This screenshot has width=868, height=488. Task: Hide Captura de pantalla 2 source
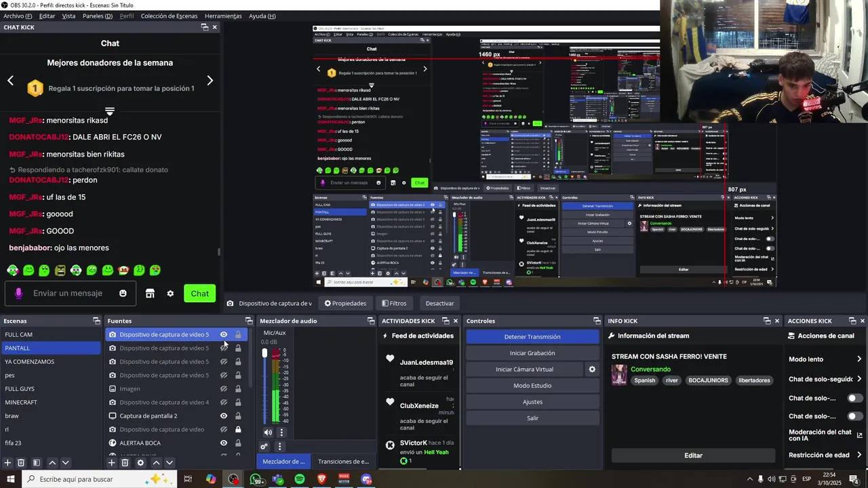(x=224, y=415)
